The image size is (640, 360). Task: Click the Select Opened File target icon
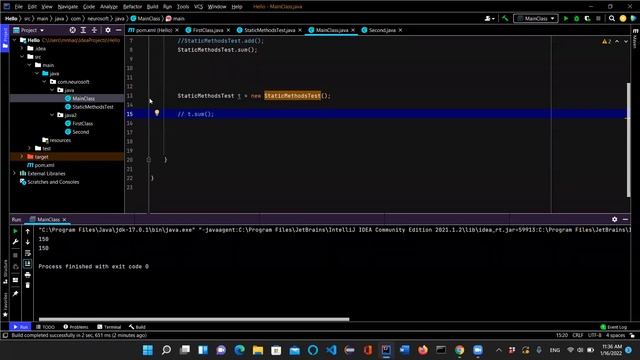coord(72,30)
